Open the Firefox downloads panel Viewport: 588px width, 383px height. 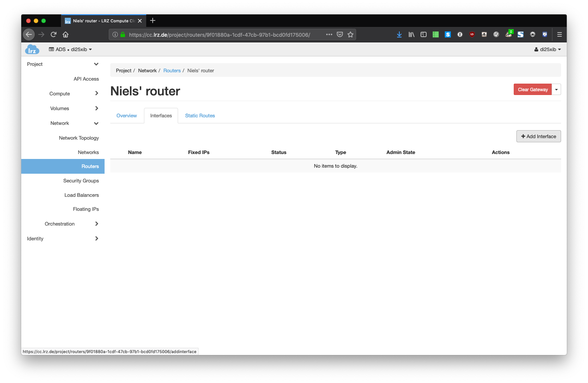pyautogui.click(x=399, y=34)
